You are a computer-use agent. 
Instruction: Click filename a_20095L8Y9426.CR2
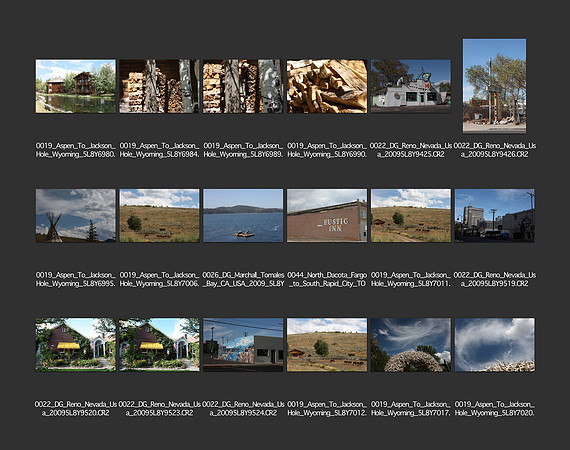(x=494, y=150)
